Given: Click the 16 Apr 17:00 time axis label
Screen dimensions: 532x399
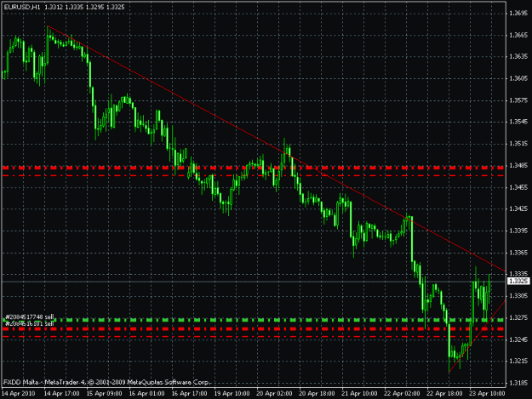Looking at the screenshot, I should [x=189, y=394].
